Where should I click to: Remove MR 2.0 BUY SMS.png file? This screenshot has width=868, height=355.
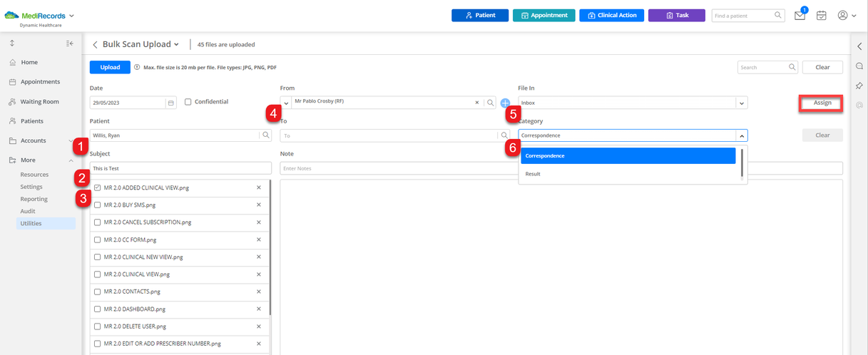click(259, 205)
